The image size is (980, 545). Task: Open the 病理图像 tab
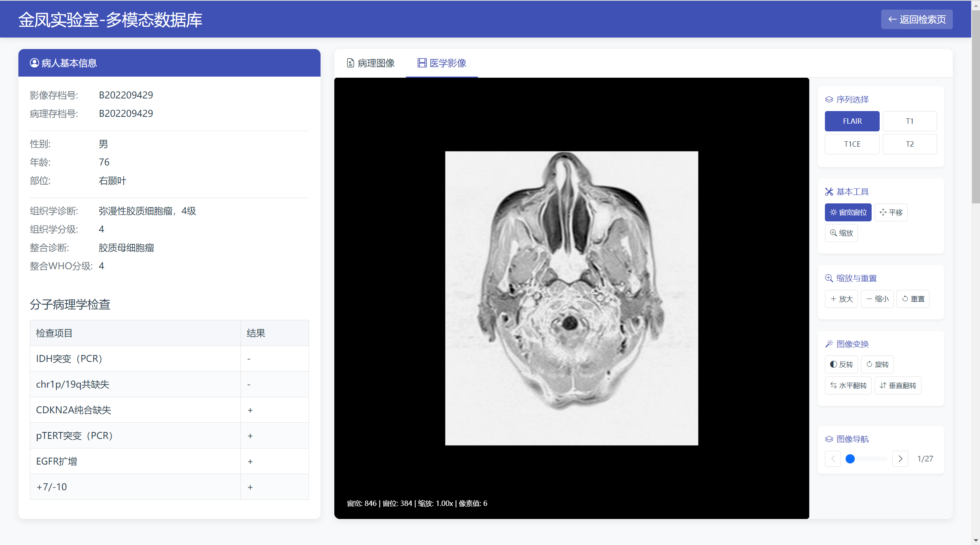coord(371,63)
